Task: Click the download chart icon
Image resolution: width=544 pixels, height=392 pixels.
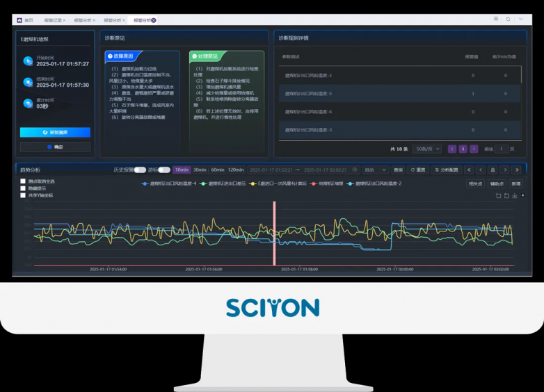Action: pos(515,196)
